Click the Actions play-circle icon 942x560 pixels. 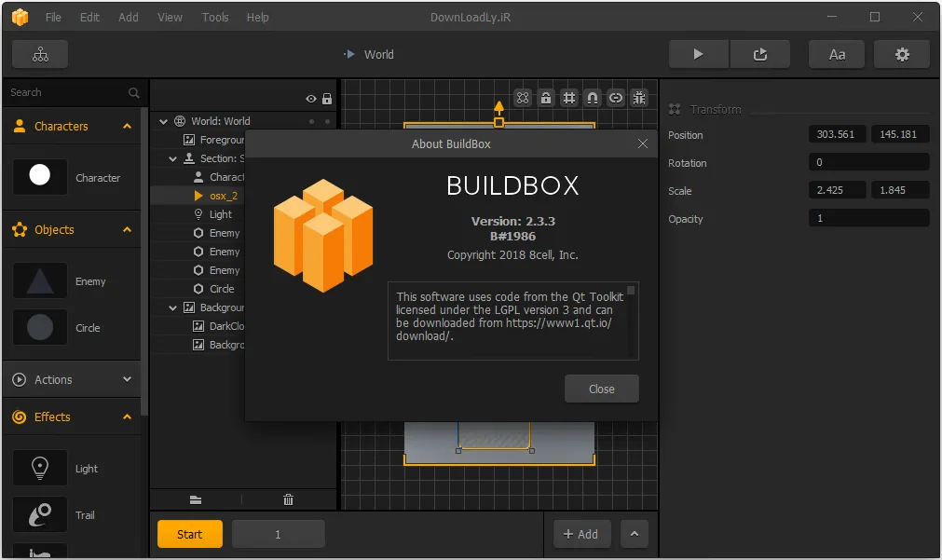tap(20, 380)
